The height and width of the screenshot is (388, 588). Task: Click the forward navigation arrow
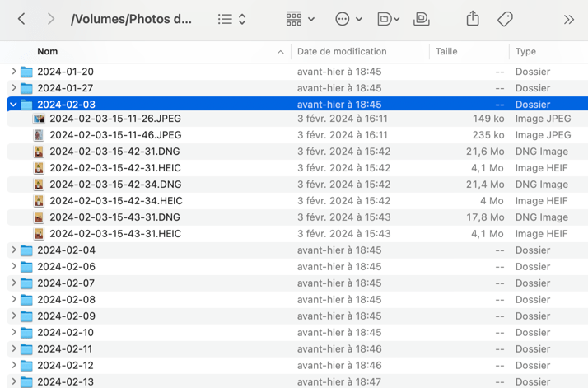(51, 19)
